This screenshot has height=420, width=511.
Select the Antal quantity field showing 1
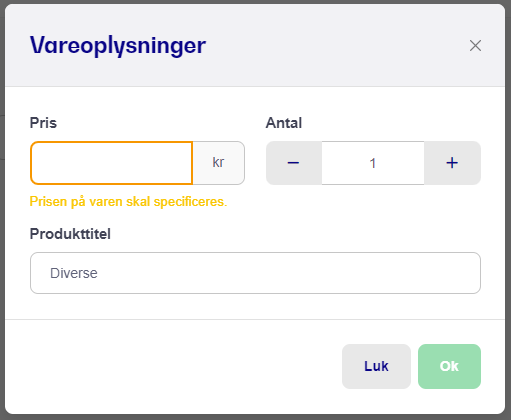coord(373,163)
